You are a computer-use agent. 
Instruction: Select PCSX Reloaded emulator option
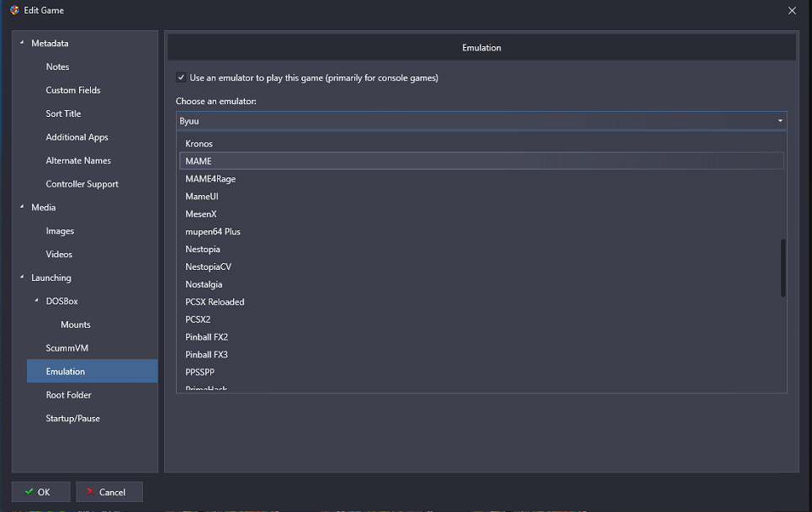click(x=481, y=302)
